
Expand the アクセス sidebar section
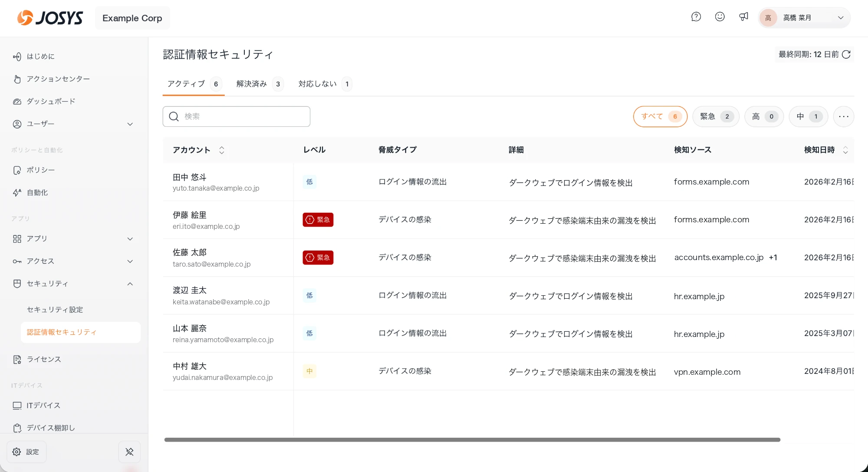(74, 261)
